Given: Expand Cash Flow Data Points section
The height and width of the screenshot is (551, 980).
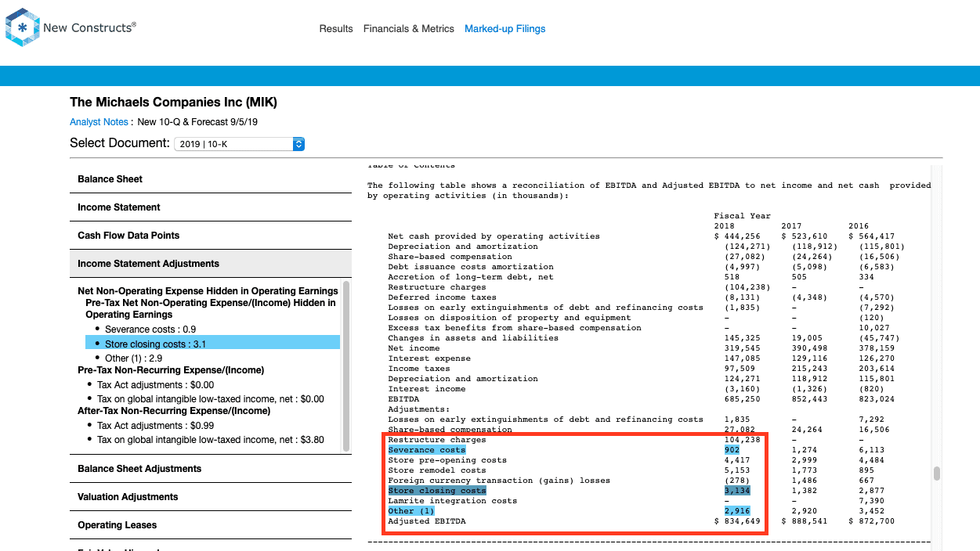Looking at the screenshot, I should [210, 236].
